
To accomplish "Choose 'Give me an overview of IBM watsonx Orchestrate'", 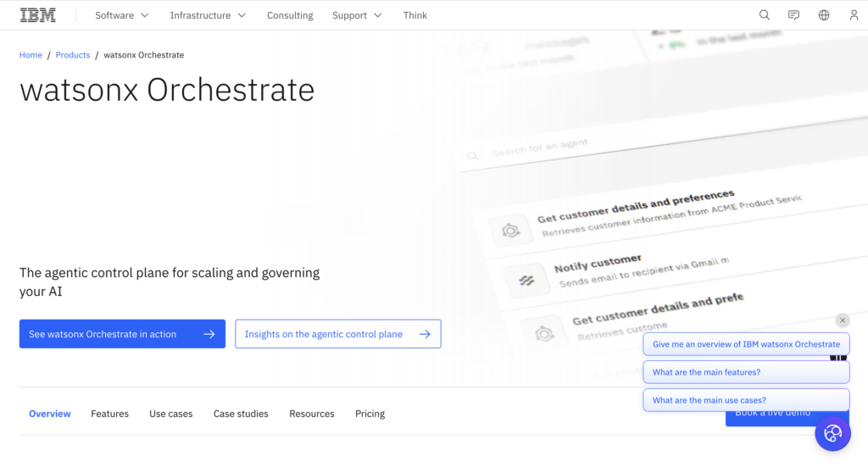I will tap(746, 344).
